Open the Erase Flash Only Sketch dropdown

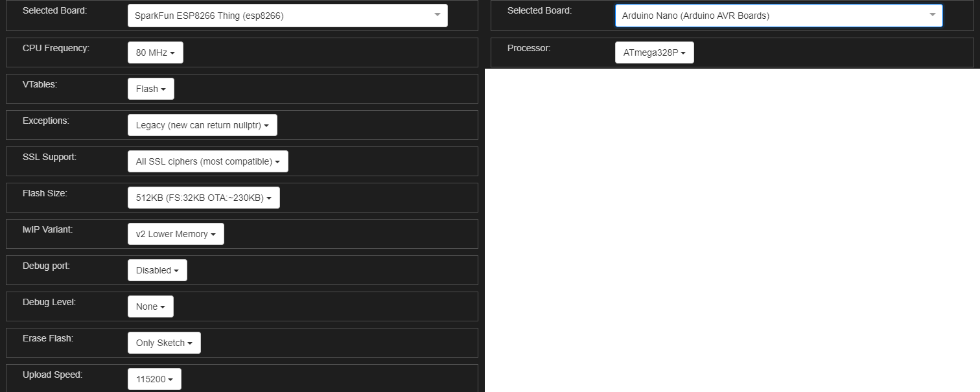click(x=164, y=343)
